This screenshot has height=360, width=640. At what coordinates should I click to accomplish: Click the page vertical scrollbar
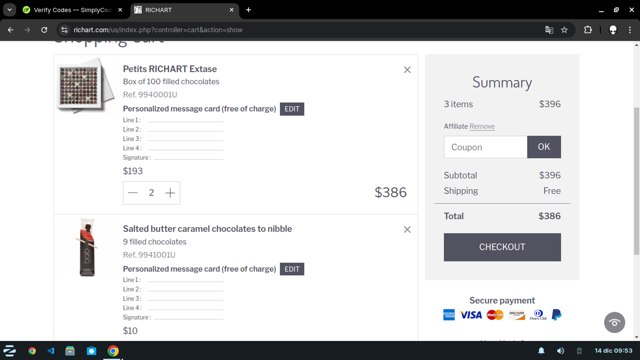click(636, 181)
